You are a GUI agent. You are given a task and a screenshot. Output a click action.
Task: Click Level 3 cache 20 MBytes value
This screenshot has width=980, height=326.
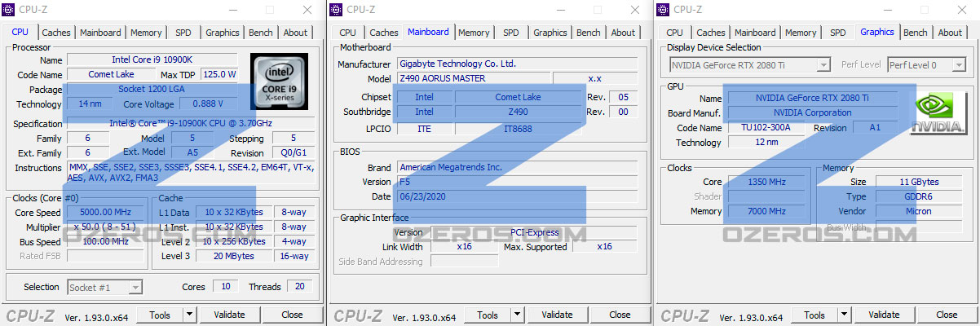coord(234,256)
